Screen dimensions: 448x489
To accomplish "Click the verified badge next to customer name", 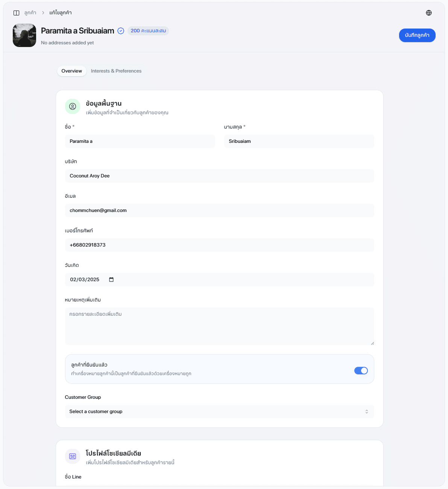I will [x=121, y=31].
